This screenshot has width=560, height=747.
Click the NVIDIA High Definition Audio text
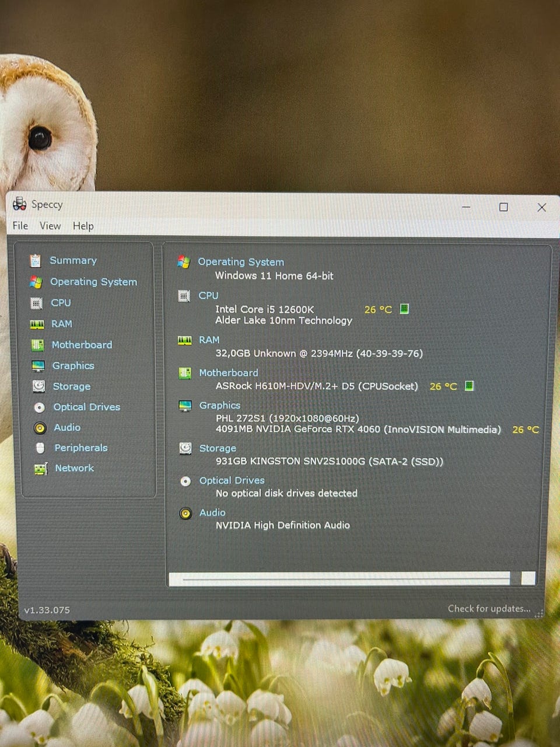click(283, 525)
